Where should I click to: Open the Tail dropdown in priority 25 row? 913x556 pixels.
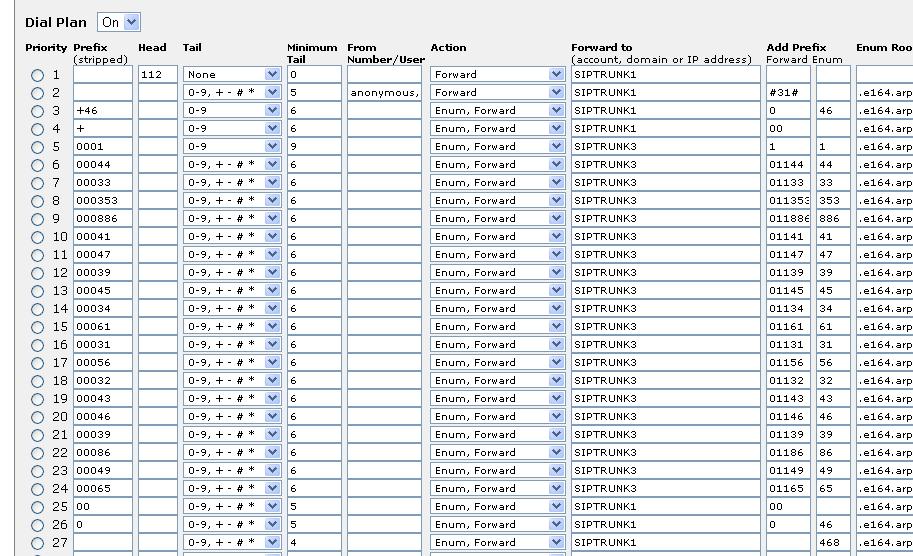(232, 506)
